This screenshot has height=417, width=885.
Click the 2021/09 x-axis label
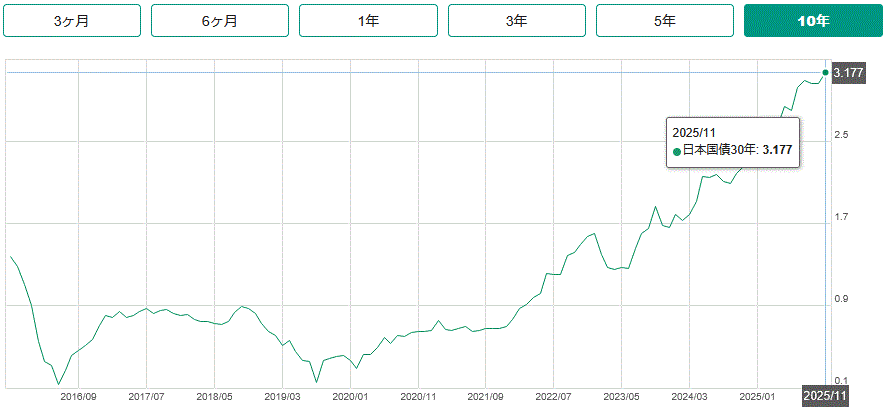485,396
